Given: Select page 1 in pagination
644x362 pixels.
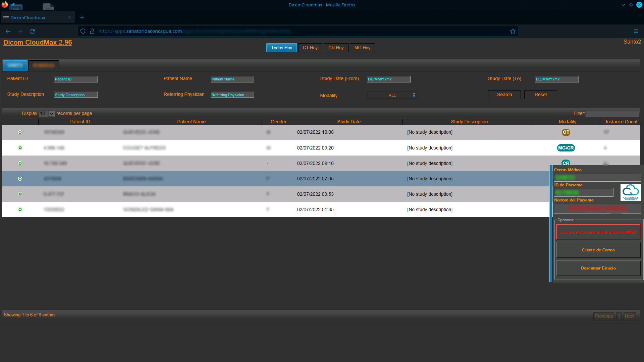Looking at the screenshot, I should tap(619, 316).
